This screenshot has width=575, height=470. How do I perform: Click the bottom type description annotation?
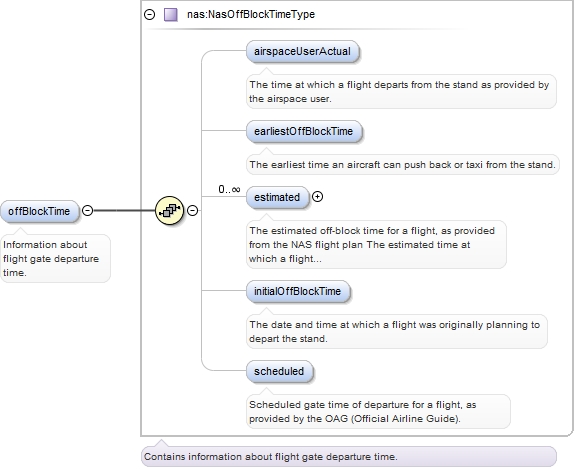tap(349, 457)
